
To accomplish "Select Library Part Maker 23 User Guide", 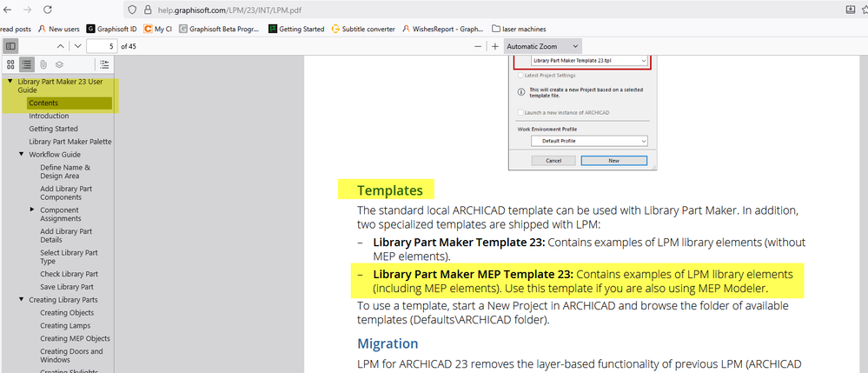I will click(x=60, y=86).
